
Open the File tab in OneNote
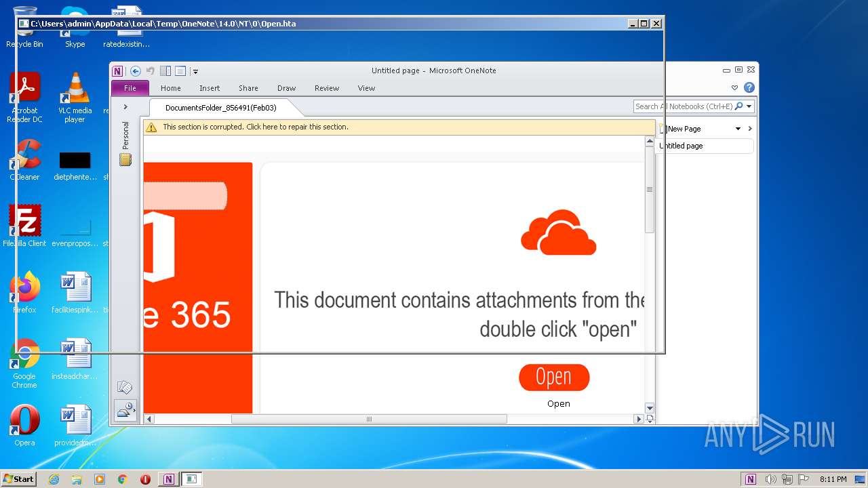coord(130,88)
